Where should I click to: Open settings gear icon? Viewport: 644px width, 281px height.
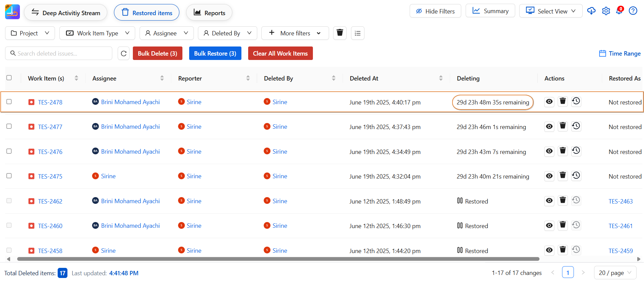tap(606, 11)
